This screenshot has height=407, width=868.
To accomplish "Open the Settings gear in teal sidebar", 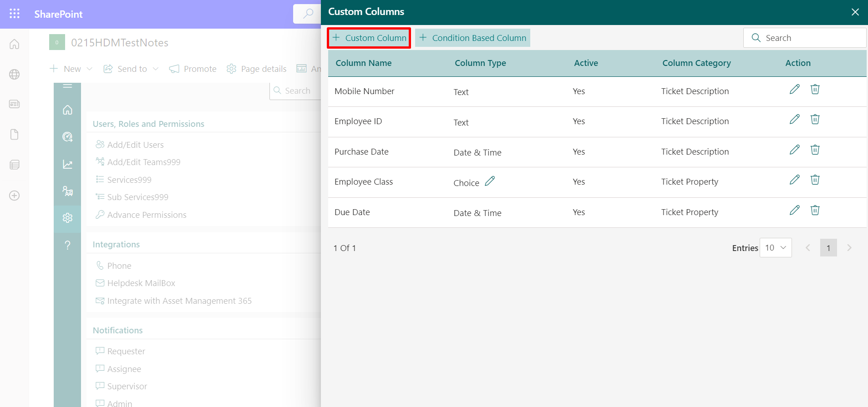I will coord(67,218).
